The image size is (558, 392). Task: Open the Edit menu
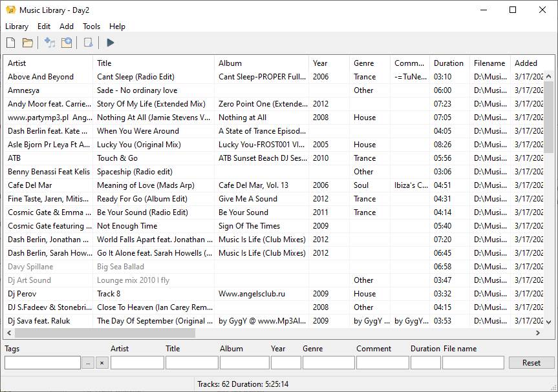(x=44, y=26)
